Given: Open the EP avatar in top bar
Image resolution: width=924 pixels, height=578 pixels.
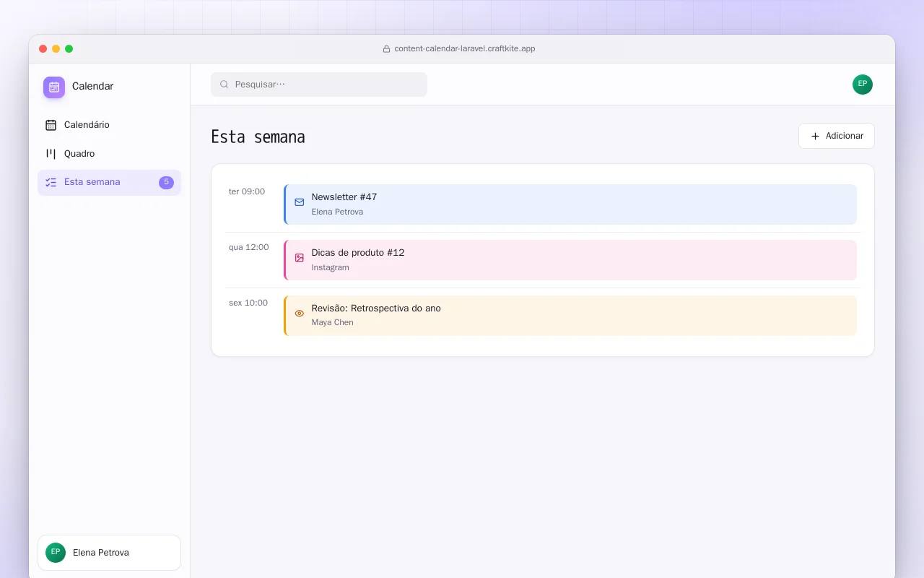Looking at the screenshot, I should click(x=863, y=85).
